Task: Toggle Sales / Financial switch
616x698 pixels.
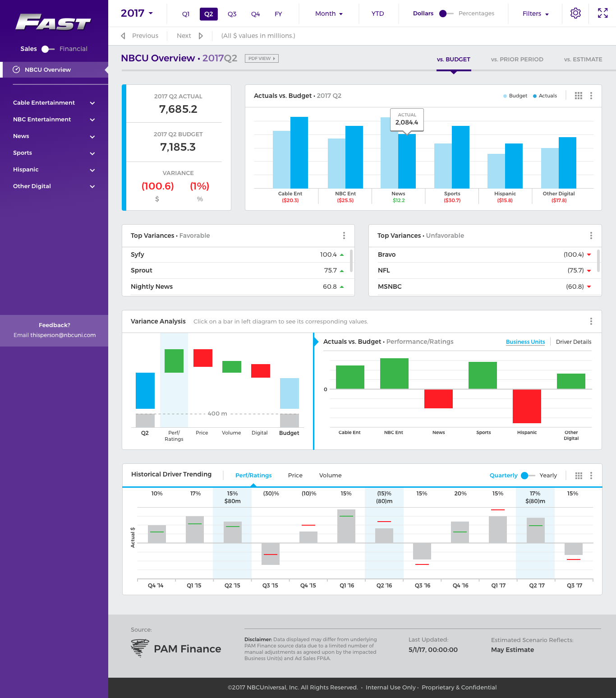Action: point(48,49)
